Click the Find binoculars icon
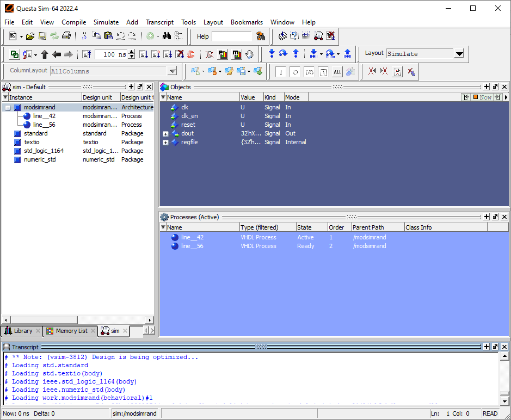Screen dimensions: 511x420 tap(167, 36)
